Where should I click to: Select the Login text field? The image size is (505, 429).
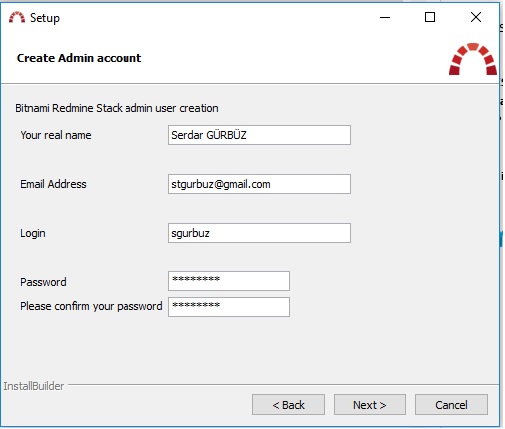pos(259,233)
